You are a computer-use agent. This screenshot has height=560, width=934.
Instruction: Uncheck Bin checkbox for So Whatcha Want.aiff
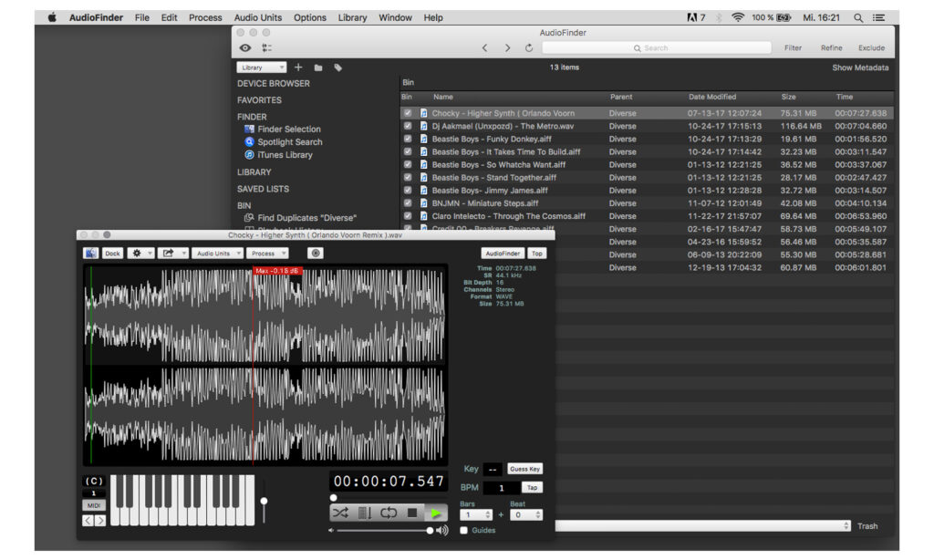click(408, 164)
